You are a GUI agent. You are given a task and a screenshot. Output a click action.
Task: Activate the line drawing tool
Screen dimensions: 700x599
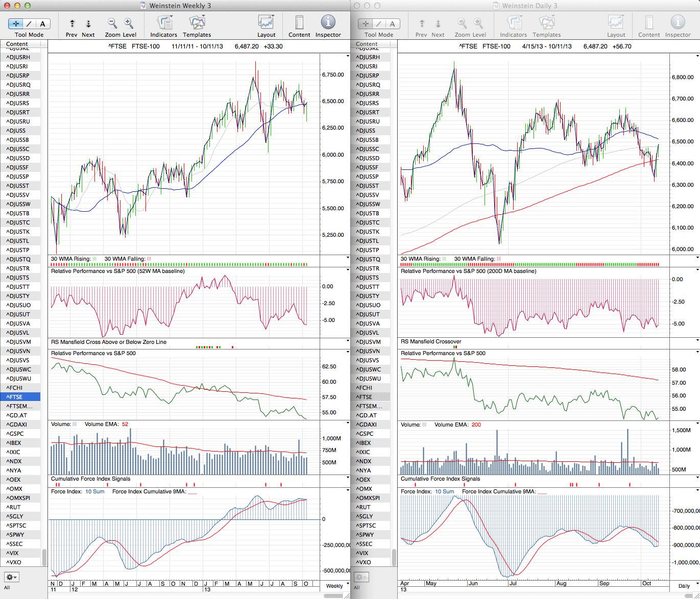(x=29, y=23)
